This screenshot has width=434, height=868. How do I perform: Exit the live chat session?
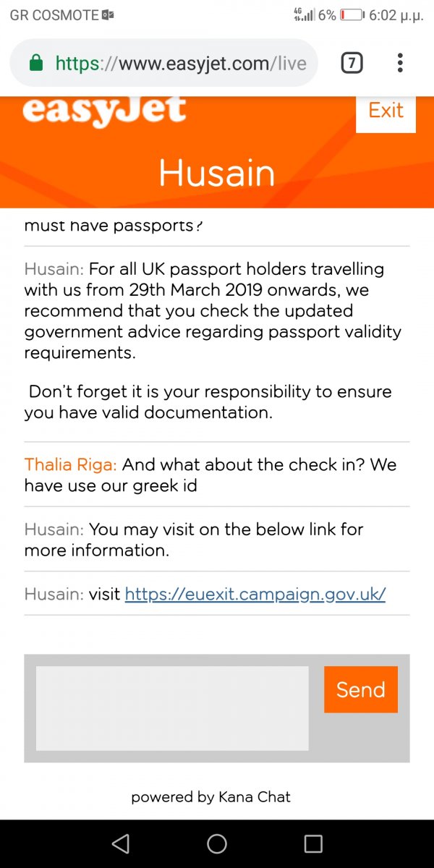(386, 111)
